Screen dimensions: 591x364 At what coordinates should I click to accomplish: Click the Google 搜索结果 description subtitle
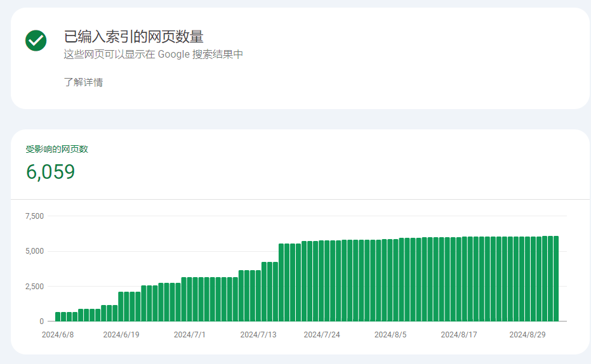pos(153,54)
